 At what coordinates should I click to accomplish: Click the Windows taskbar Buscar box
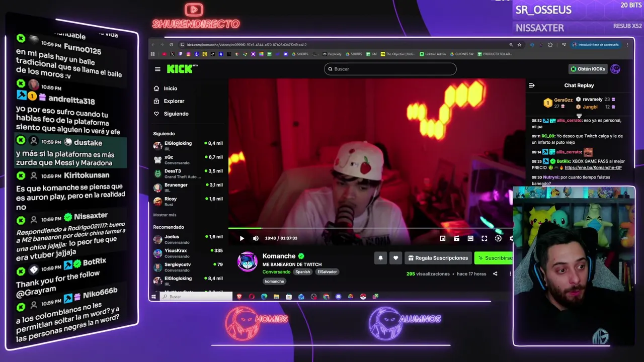pyautogui.click(x=196, y=297)
